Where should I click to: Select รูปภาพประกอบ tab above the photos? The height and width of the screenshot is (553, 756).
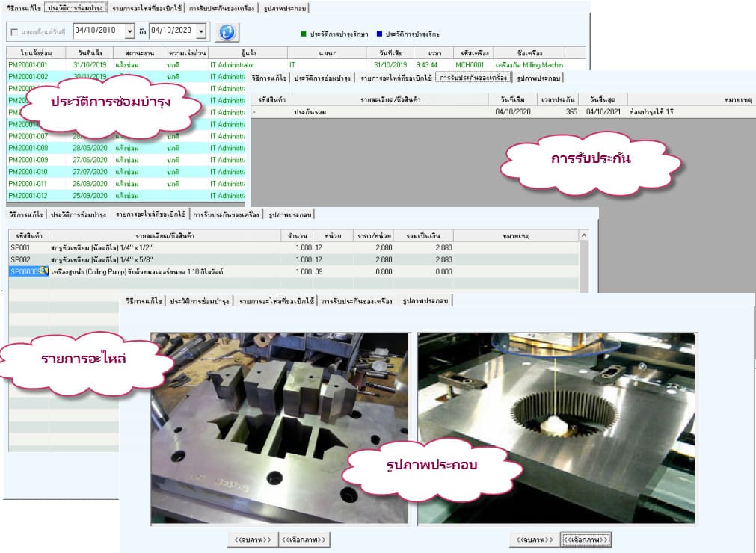[x=425, y=300]
